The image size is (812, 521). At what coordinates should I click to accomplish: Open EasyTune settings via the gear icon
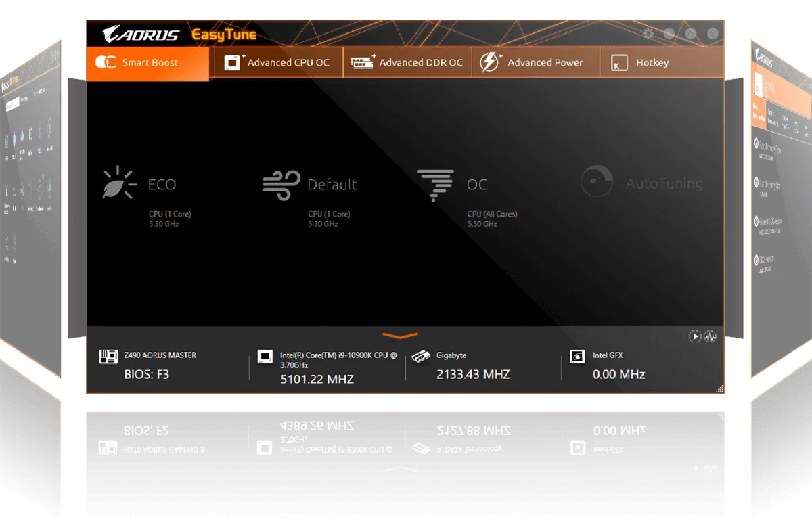point(648,34)
